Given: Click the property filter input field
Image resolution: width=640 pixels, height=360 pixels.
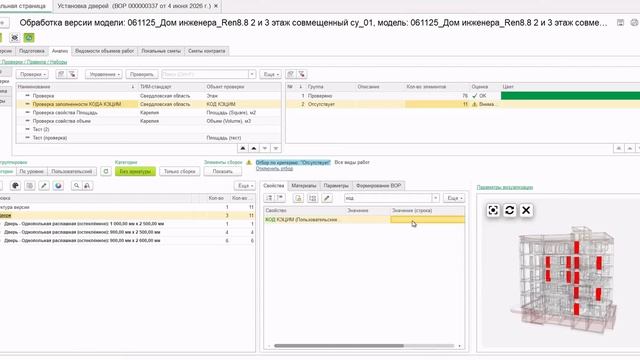Looking at the screenshot, I should 388,198.
